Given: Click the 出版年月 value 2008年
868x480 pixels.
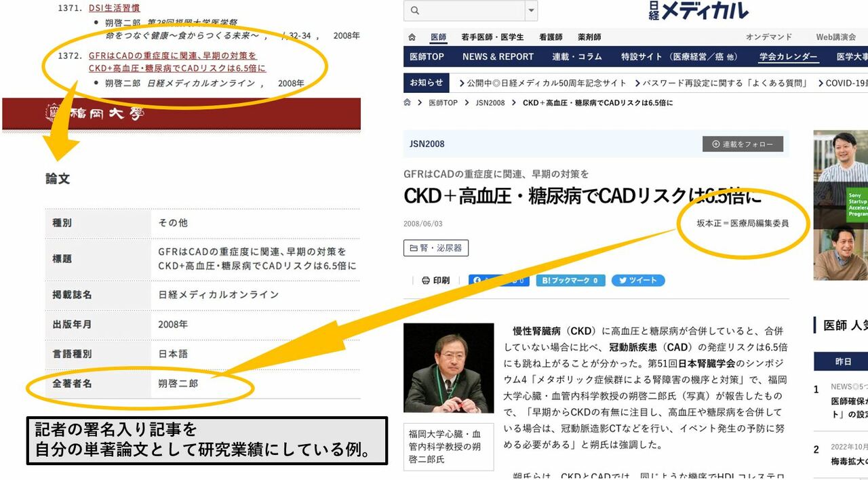Looking at the screenshot, I should 173,324.
